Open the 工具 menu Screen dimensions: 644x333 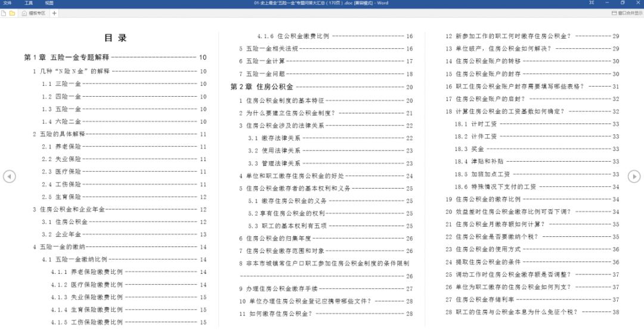pos(29,3)
